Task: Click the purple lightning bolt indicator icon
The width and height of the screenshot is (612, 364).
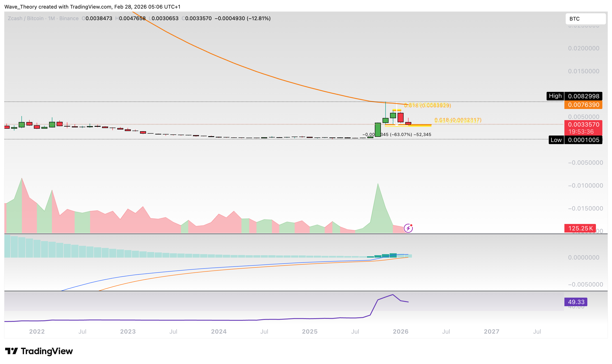Action: coord(408,228)
